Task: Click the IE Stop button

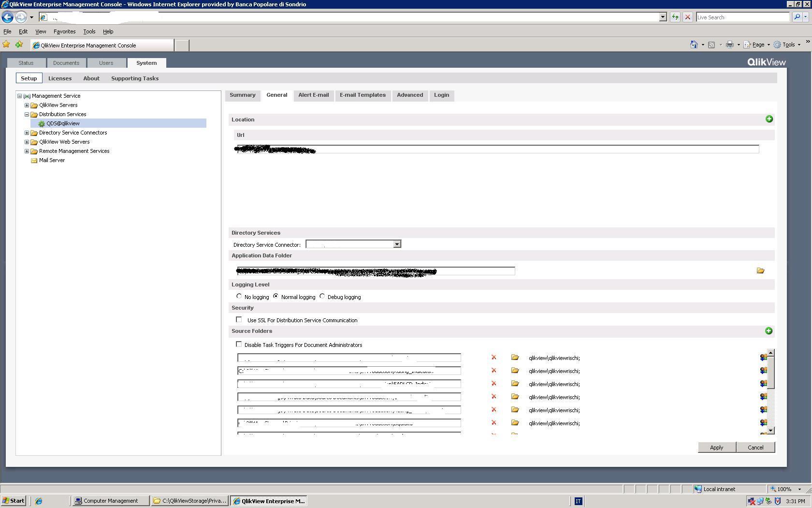Action: (687, 17)
